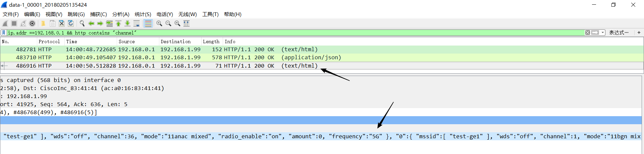
Task: Zoom out the packet text
Action: point(168,23)
